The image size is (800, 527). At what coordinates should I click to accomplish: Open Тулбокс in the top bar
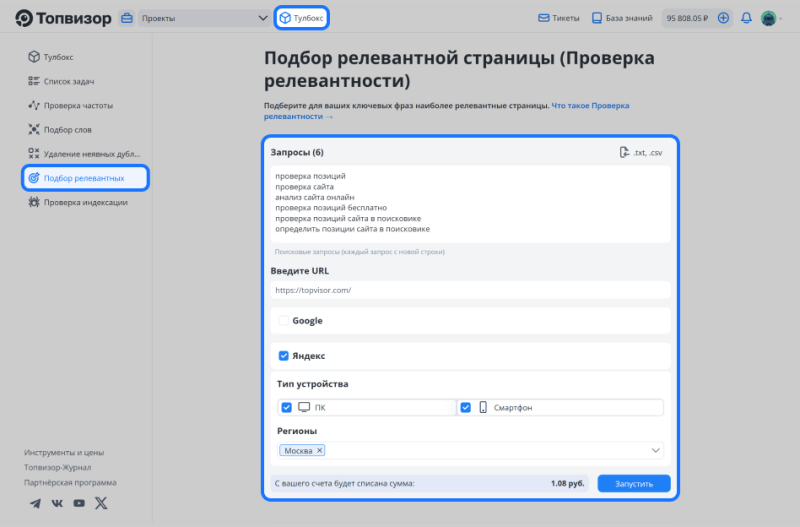pos(302,18)
